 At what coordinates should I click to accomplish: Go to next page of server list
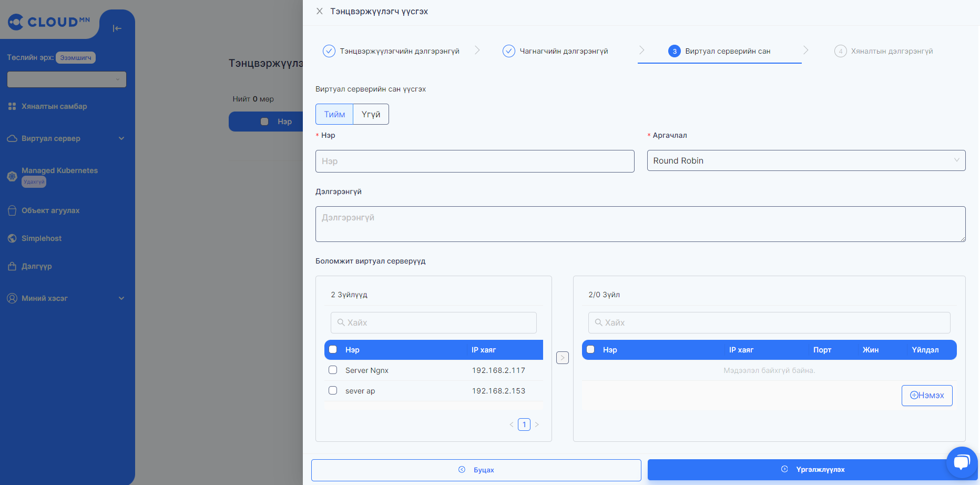click(537, 425)
